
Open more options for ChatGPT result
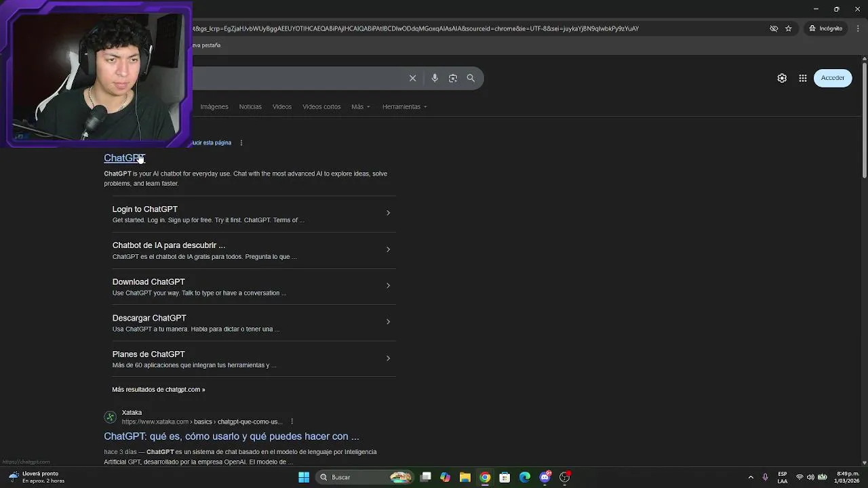click(241, 143)
